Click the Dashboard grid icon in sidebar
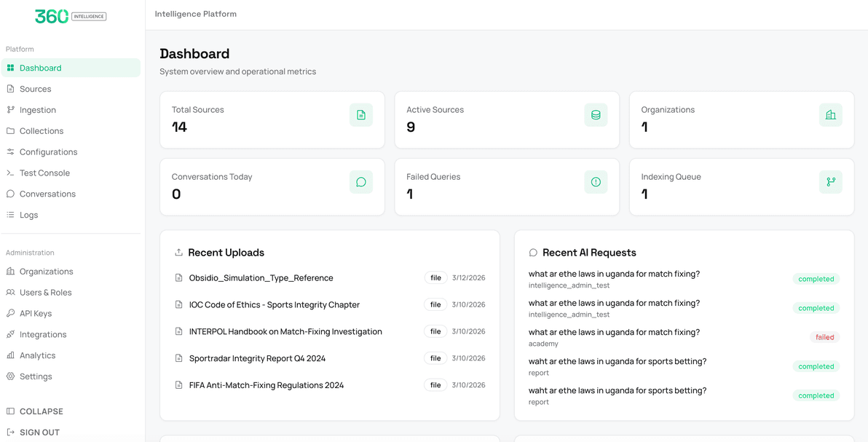The image size is (868, 442). coord(10,68)
